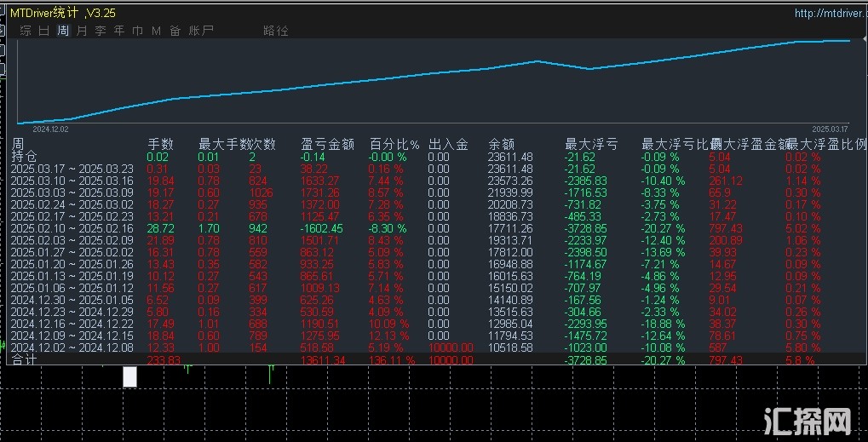Switch to the 综 summary tab
868x442 pixels.
(26, 31)
